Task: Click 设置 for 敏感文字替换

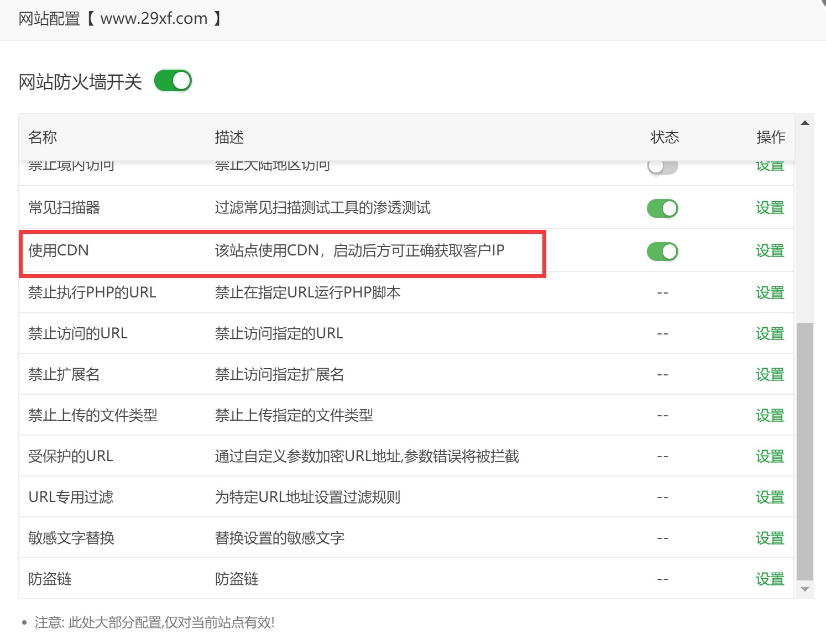Action: point(770,538)
